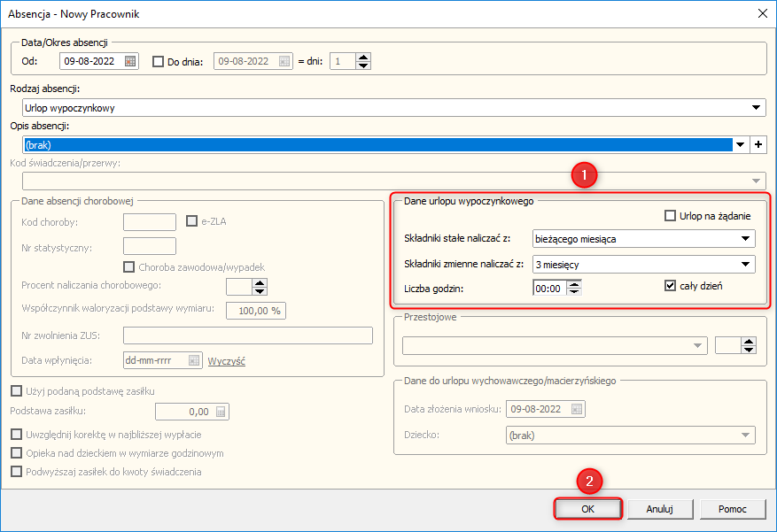Increase the Liczba godzin spinner value

click(x=574, y=282)
